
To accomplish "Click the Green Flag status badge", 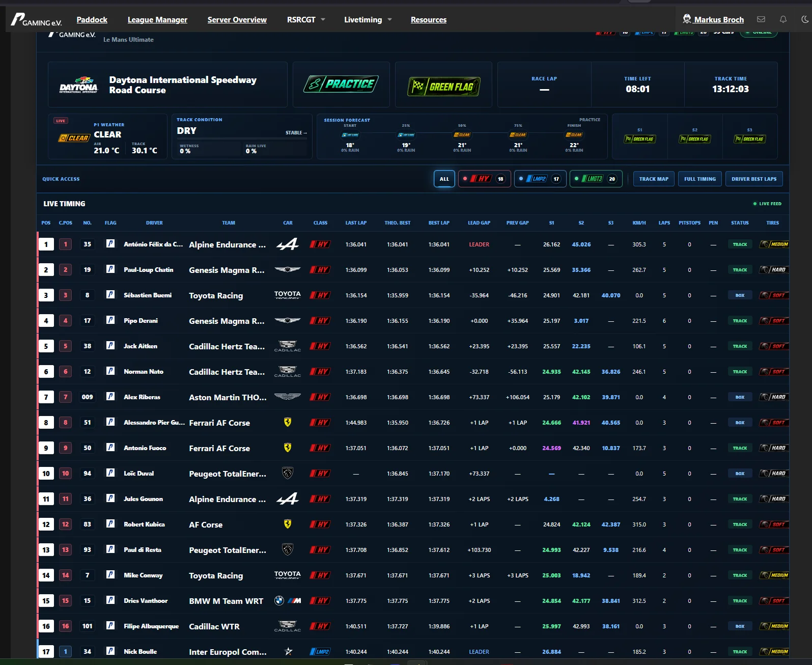I will point(443,86).
